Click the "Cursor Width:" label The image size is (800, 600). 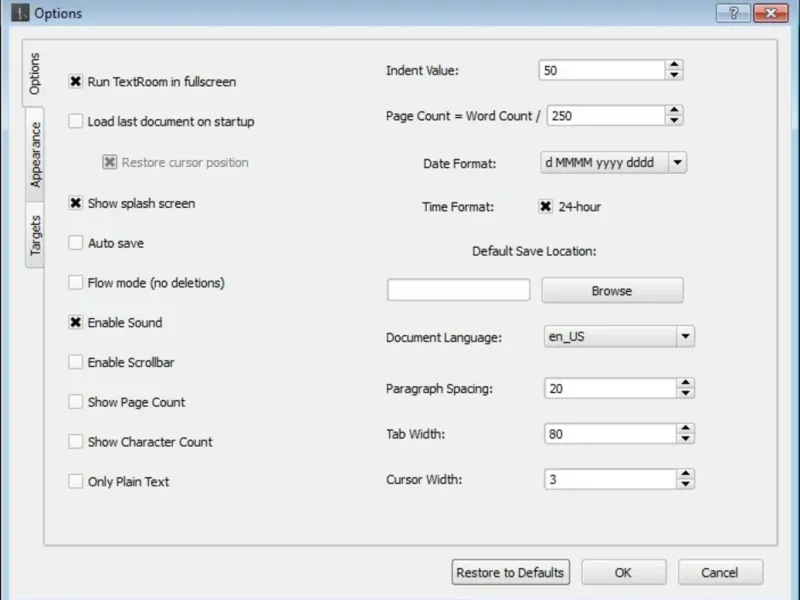point(423,480)
